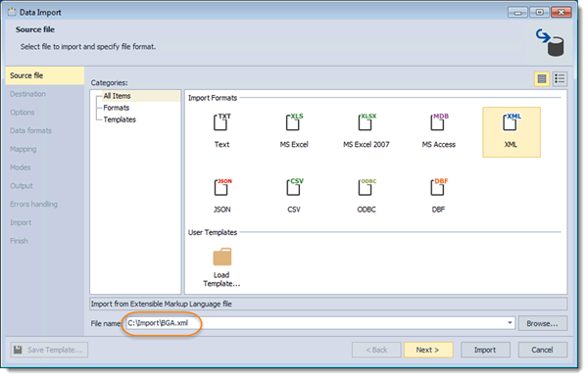Select the XML import format
This screenshot has width=588, height=378.
pyautogui.click(x=512, y=132)
